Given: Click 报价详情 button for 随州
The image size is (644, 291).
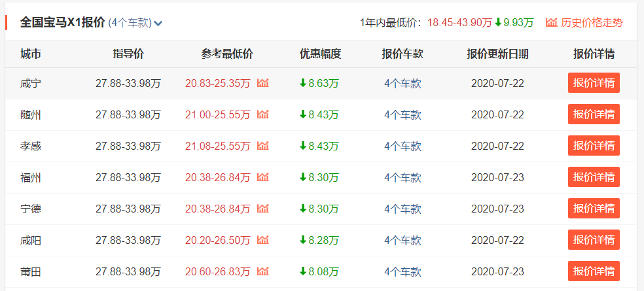Looking at the screenshot, I should pyautogui.click(x=594, y=114).
